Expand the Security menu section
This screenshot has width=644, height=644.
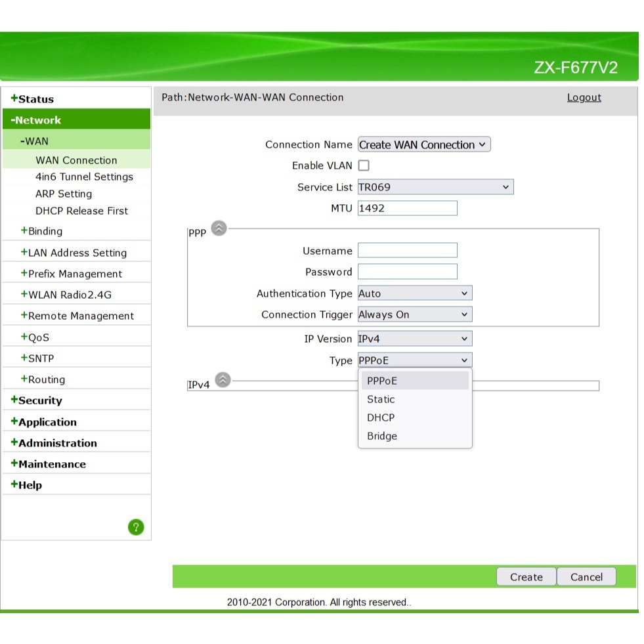40,400
